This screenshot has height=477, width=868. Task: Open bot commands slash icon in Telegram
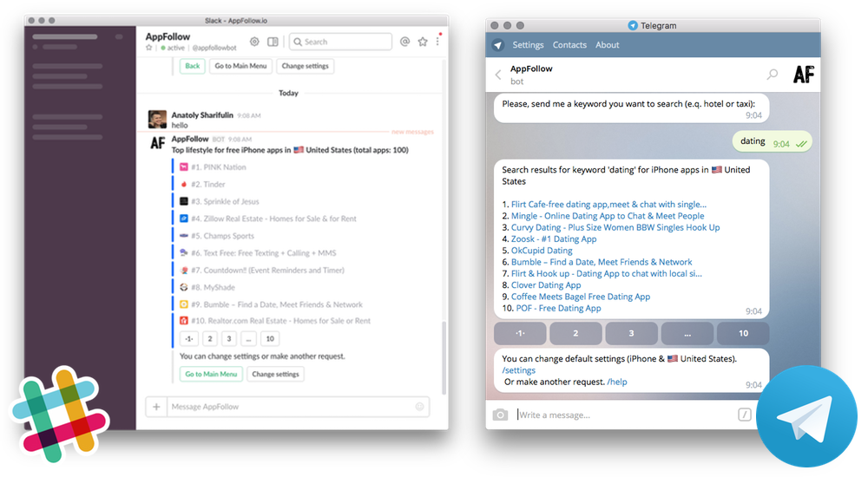tap(744, 415)
